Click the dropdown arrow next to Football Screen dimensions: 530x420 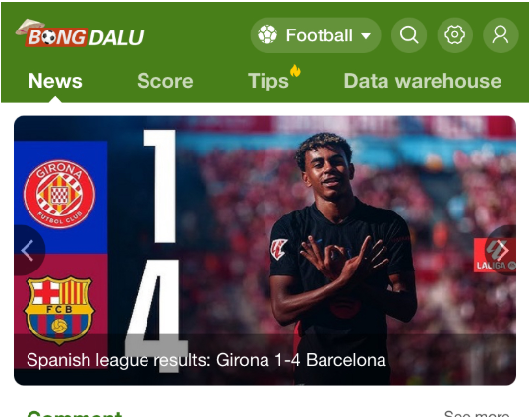pos(366,35)
